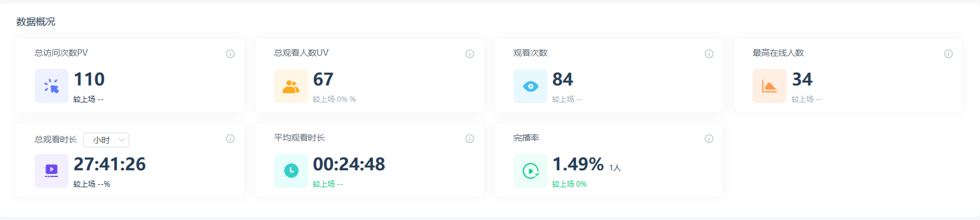
Task: Open the 小时 unit dropdown
Action: pos(106,140)
